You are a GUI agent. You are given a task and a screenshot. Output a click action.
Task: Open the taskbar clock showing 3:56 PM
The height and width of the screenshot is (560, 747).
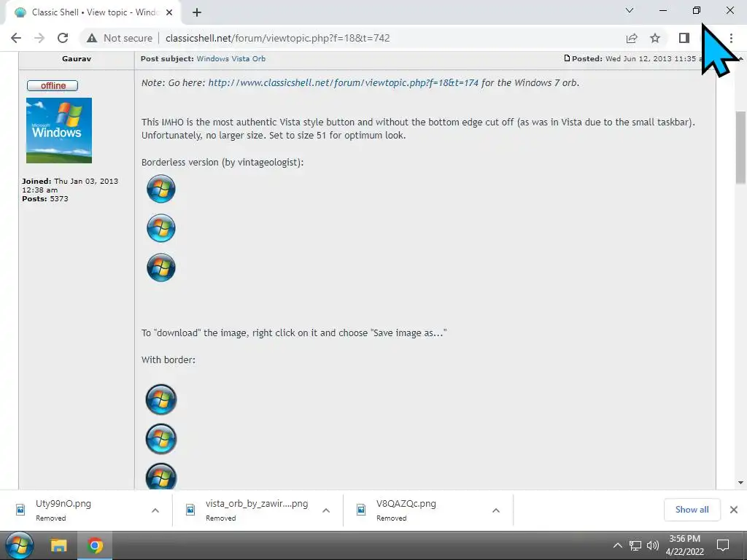684,545
